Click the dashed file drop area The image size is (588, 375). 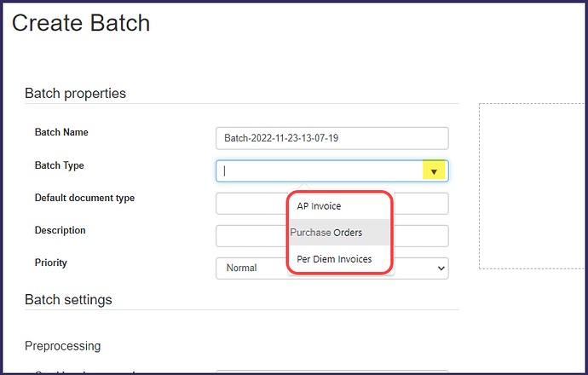tap(533, 186)
